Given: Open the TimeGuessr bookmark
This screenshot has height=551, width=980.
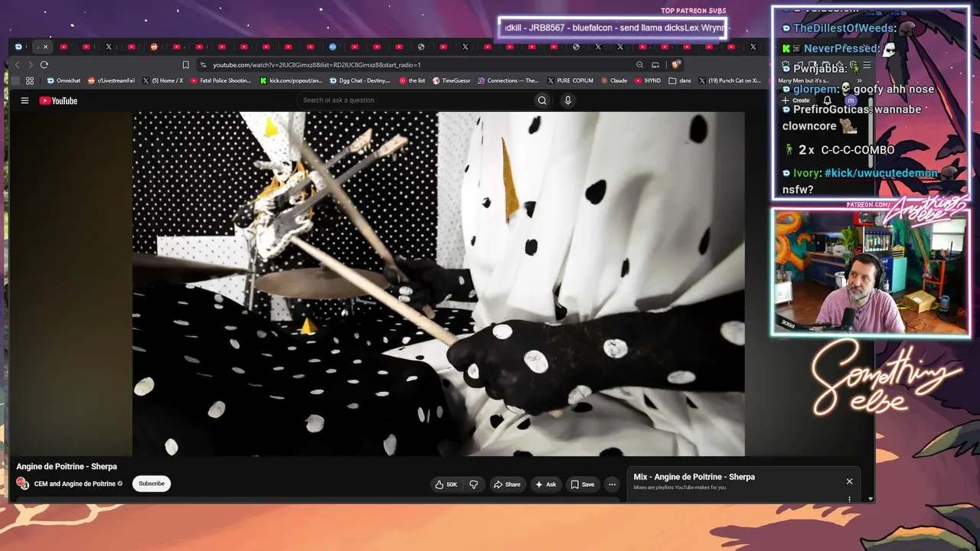Looking at the screenshot, I should click(452, 80).
